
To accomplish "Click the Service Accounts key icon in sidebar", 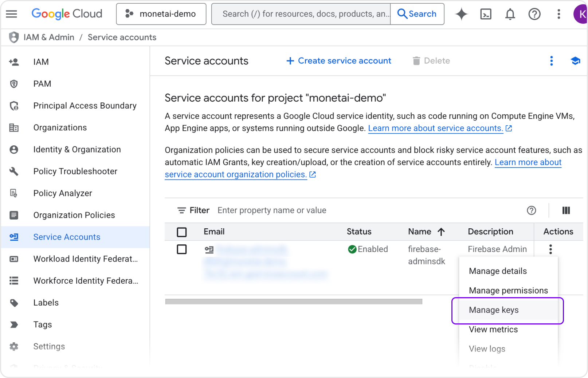I will [x=14, y=237].
